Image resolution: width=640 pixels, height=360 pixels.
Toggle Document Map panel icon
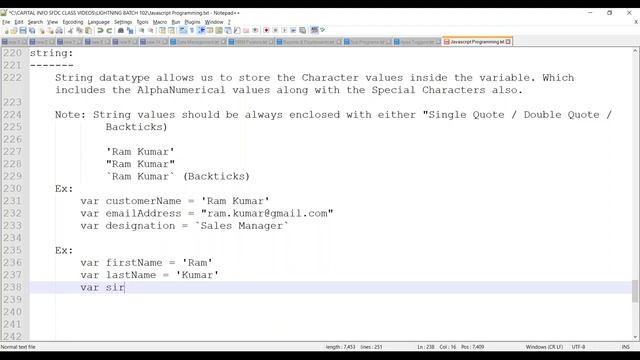click(219, 31)
